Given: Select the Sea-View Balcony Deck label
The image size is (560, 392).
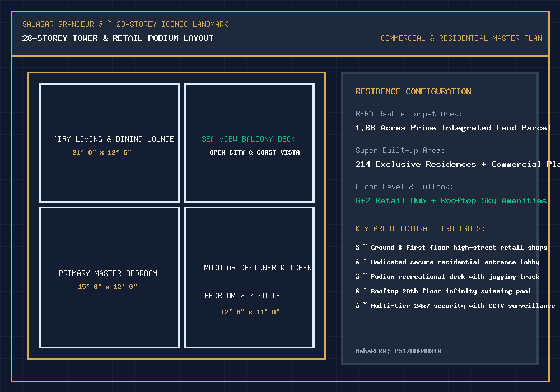Looking at the screenshot, I should click(249, 139).
